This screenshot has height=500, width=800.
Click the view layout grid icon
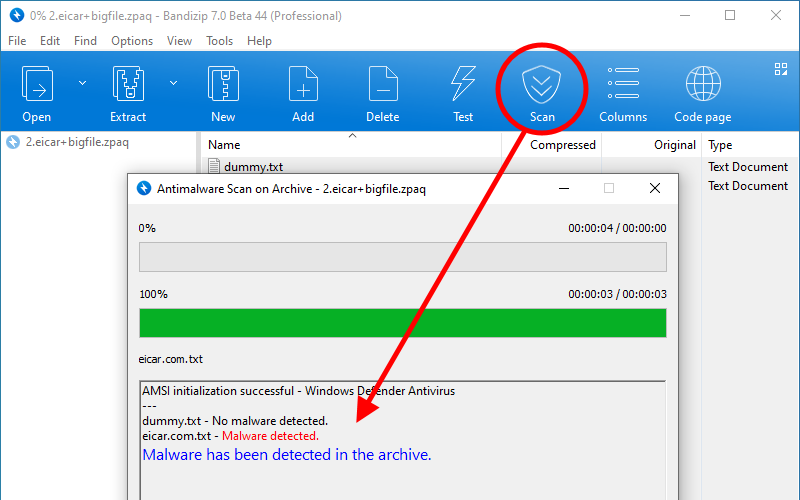[x=781, y=69]
